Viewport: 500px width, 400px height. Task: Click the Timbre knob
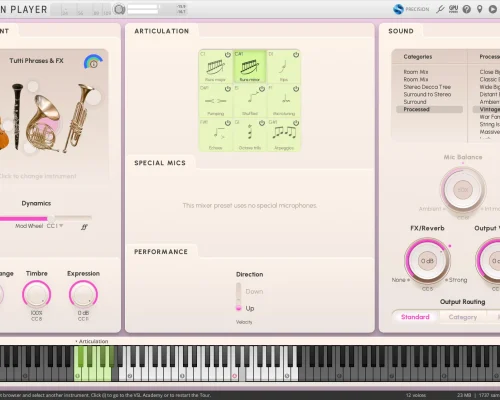[x=37, y=294]
